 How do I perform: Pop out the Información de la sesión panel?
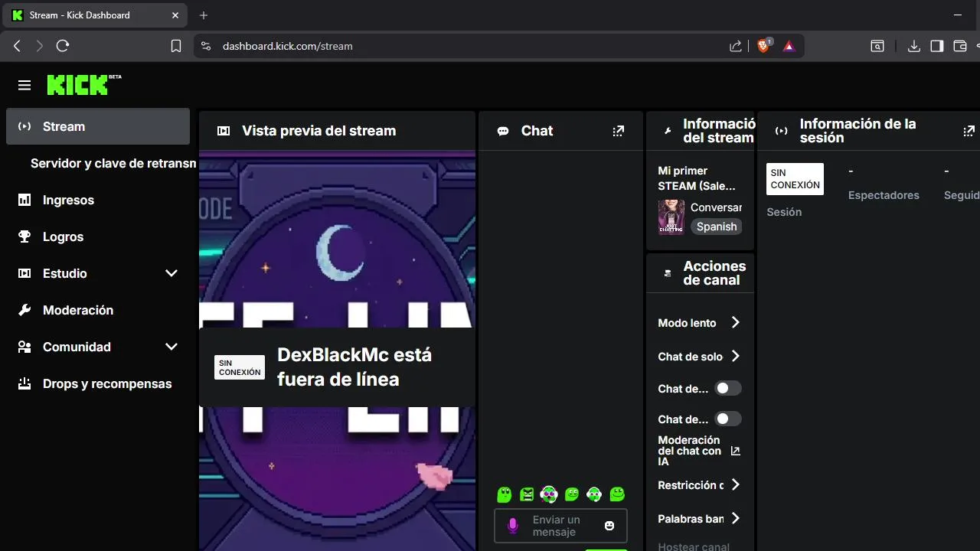click(x=969, y=131)
